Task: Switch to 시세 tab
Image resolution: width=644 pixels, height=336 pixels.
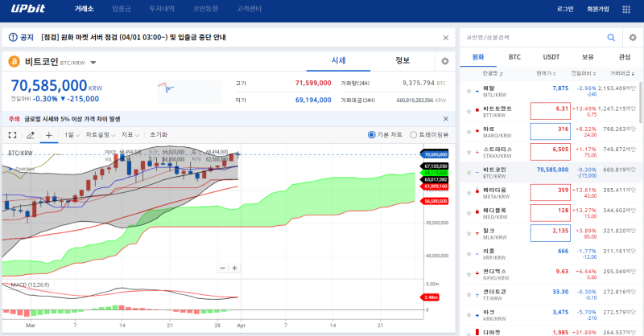Action: point(338,61)
